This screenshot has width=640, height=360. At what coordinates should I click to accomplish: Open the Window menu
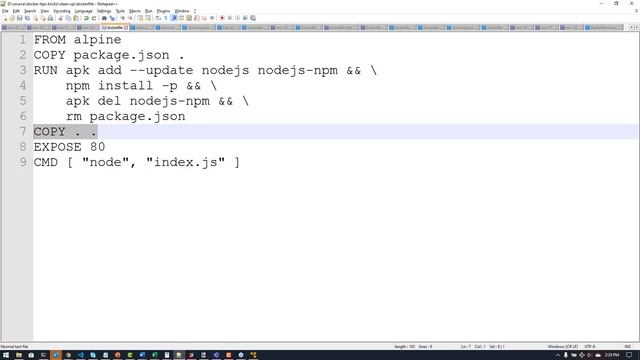point(182,11)
